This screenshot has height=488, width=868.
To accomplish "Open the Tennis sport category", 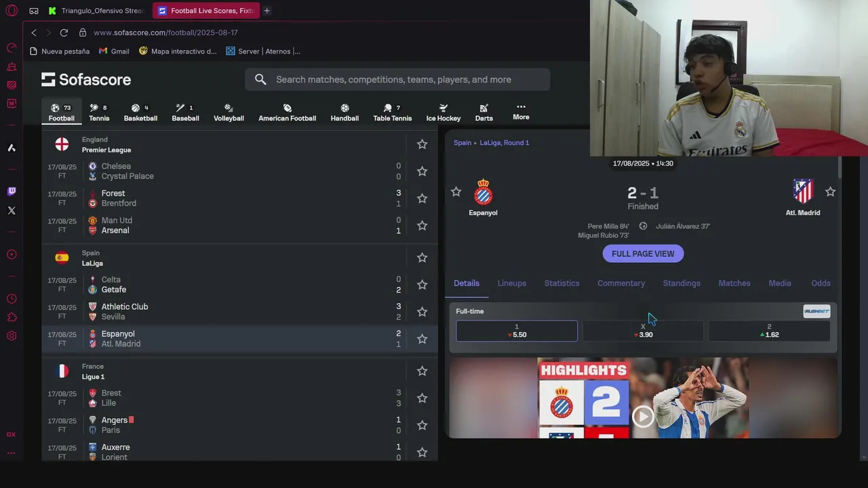I will (99, 113).
